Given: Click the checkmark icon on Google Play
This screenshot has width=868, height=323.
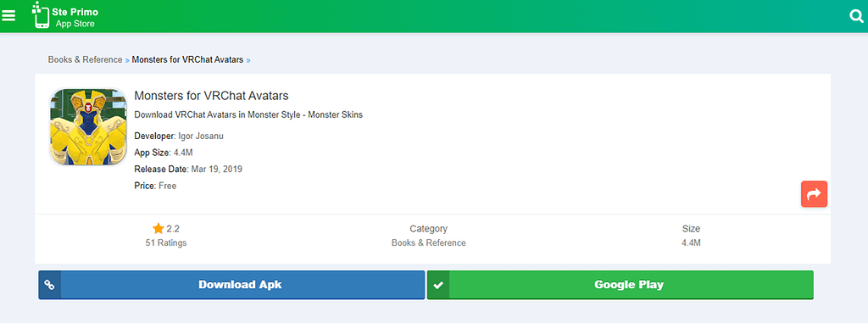Looking at the screenshot, I should (438, 285).
